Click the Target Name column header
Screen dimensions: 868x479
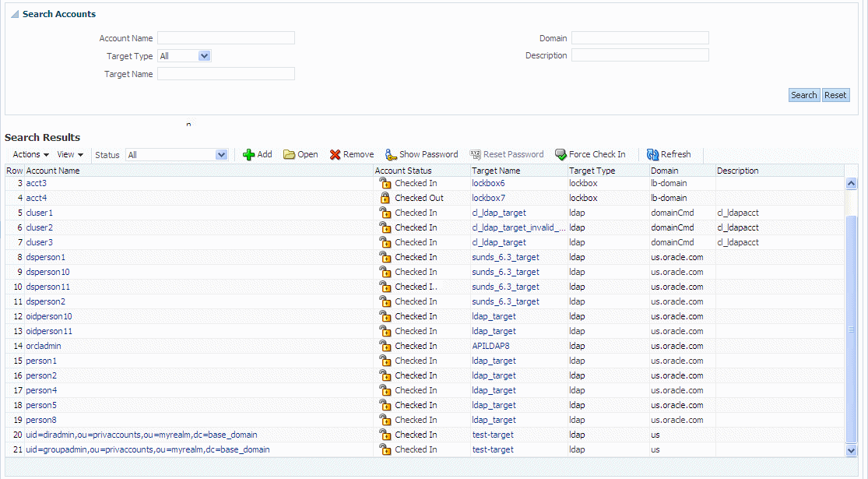[x=496, y=171]
